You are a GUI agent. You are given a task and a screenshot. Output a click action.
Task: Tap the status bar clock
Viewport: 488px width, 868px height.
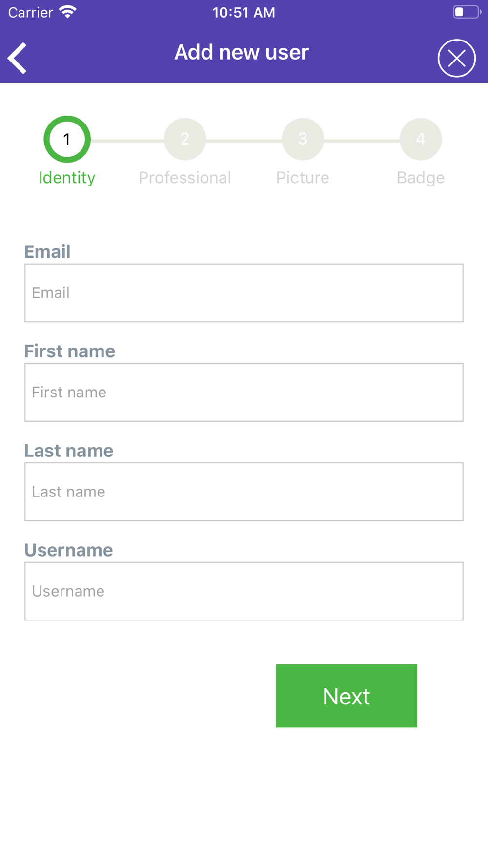(x=244, y=13)
